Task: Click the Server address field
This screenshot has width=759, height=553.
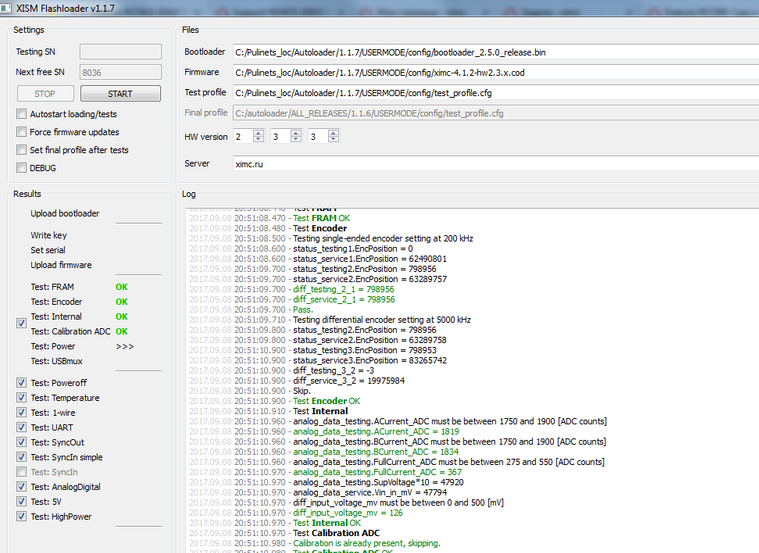Action: point(496,164)
